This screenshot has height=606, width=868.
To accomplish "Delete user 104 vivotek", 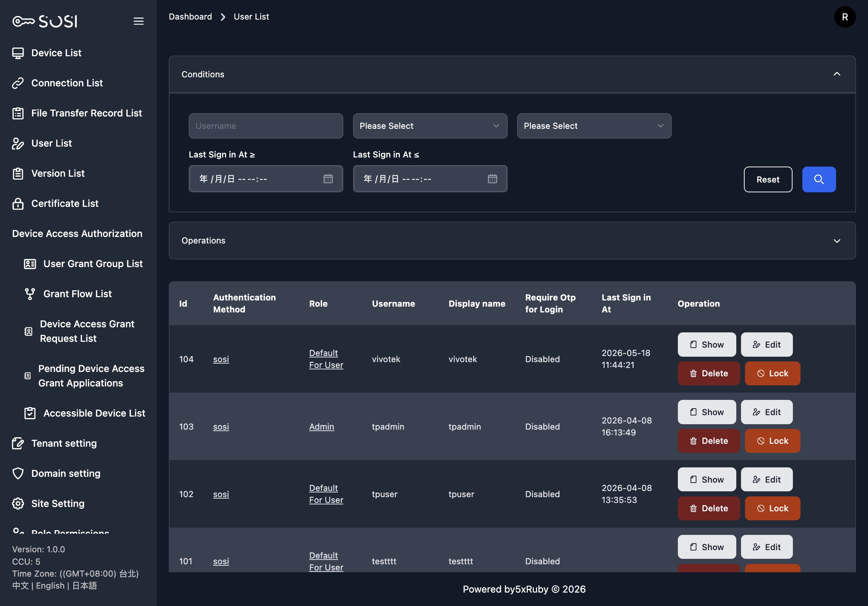I will (x=708, y=373).
